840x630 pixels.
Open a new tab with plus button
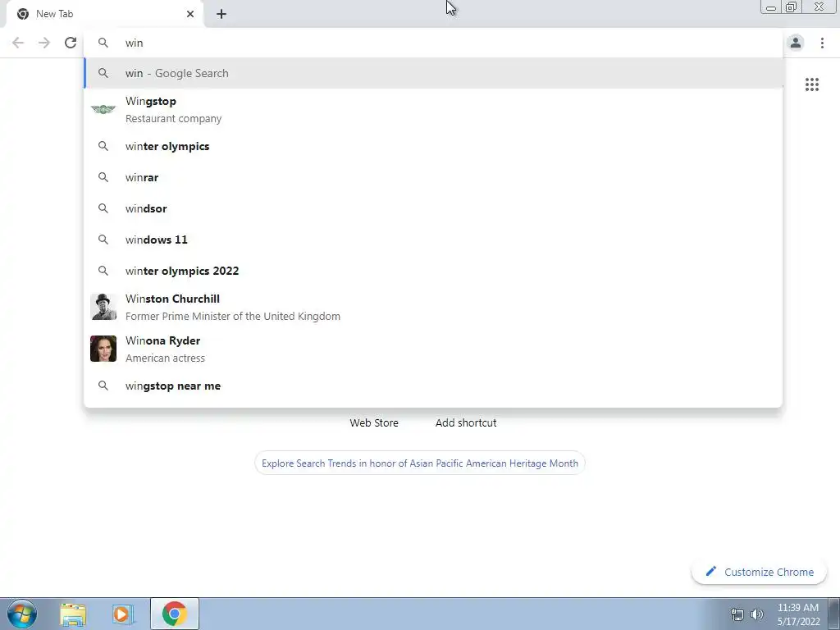coord(221,14)
